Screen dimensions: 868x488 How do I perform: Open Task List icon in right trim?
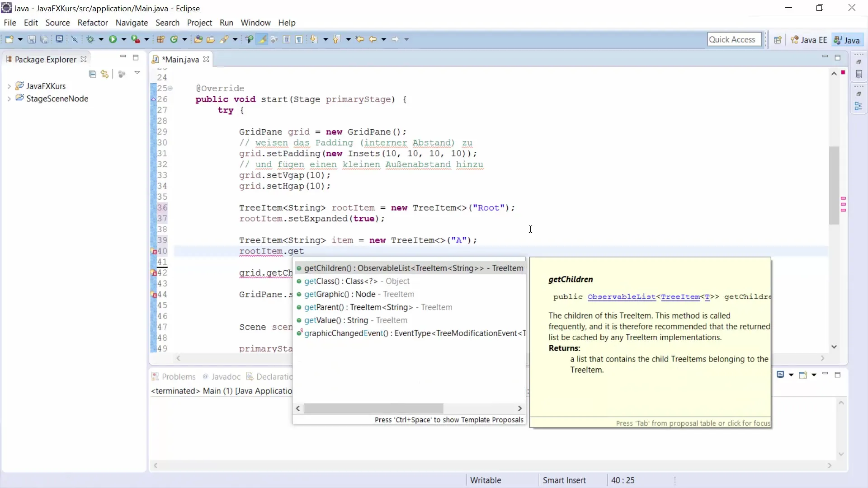859,74
